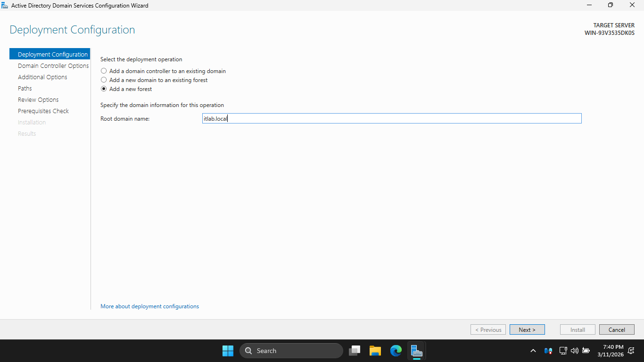Open the volume control in system tray
The width and height of the screenshot is (644, 362).
[574, 351]
